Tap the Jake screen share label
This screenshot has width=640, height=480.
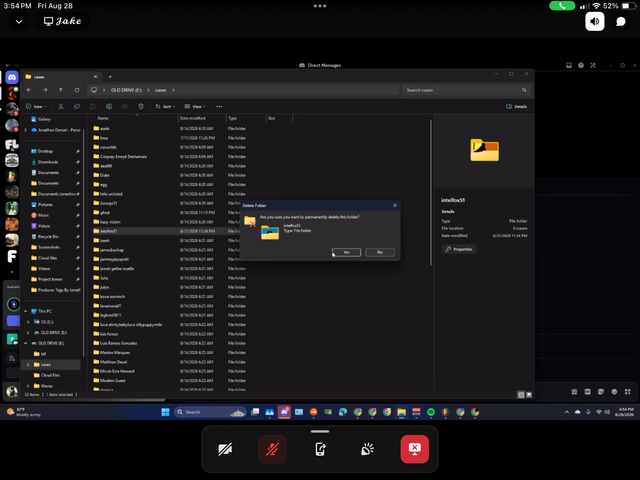[62, 21]
